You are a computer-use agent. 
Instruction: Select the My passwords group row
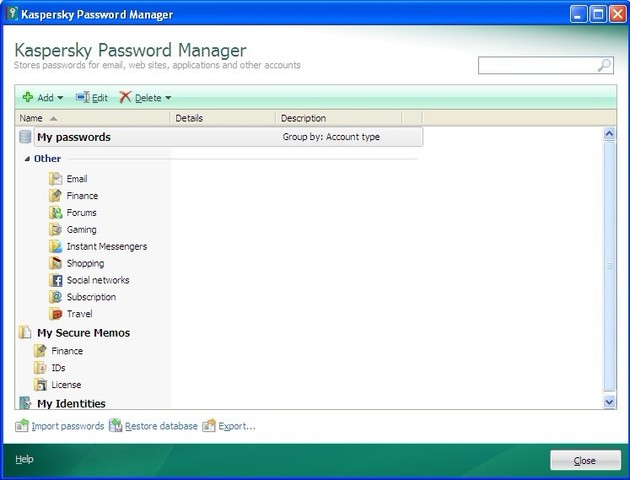coord(228,137)
